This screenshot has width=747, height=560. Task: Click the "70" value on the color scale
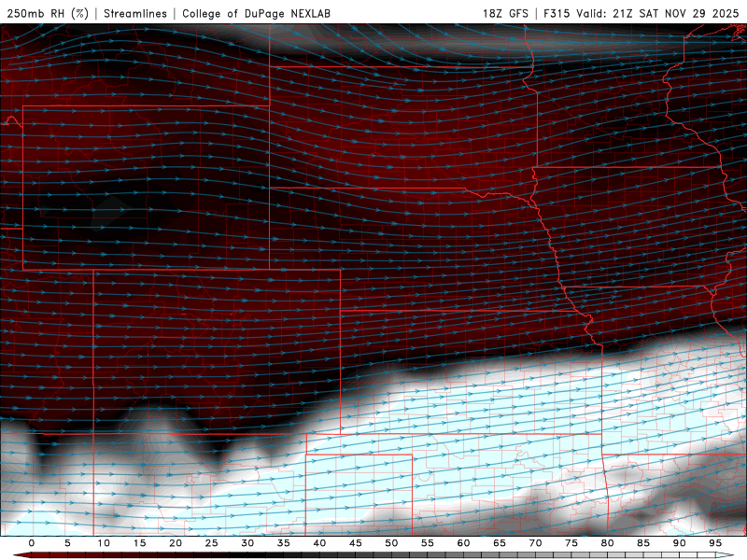535,543
